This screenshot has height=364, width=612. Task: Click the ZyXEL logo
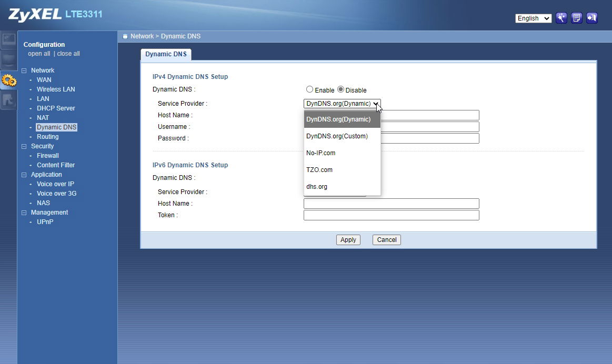34,14
